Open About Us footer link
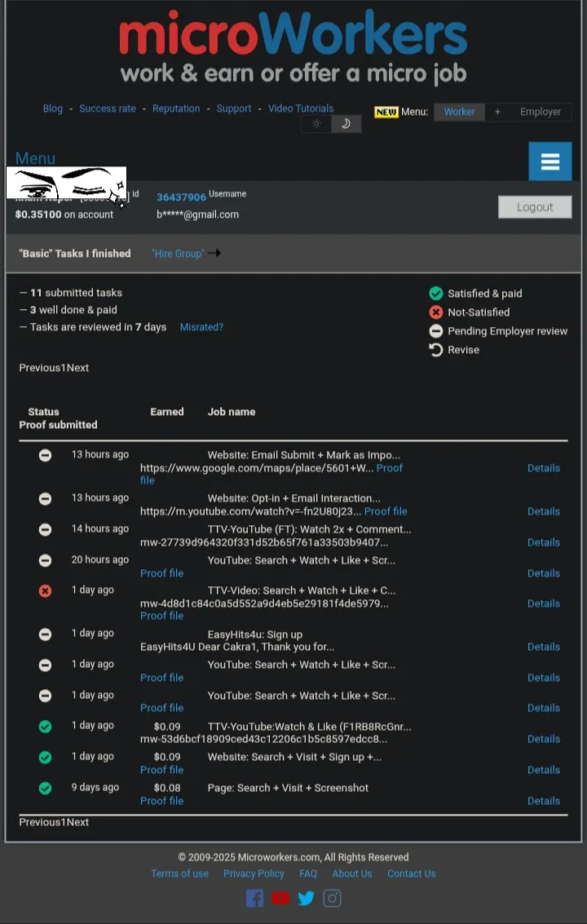The image size is (587, 924). [x=352, y=873]
